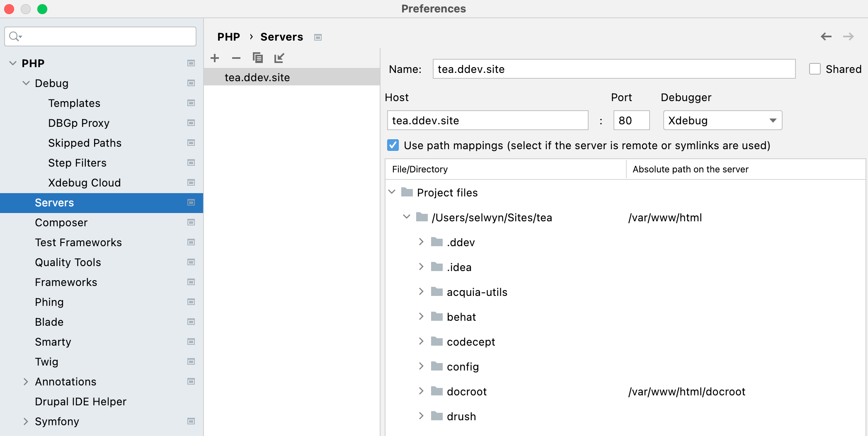The image size is (868, 436).
Task: Click the project icon on Quality Tools row
Action: (191, 262)
